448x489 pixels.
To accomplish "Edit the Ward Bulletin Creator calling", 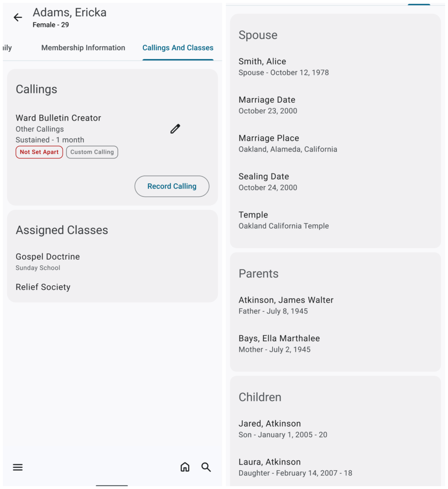I will point(175,129).
